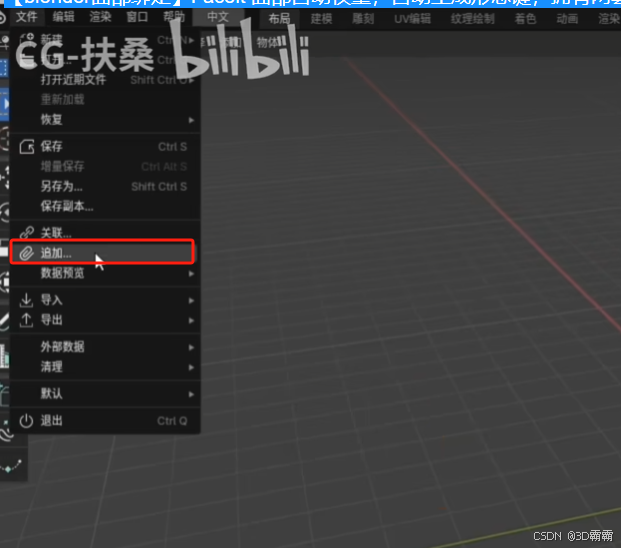Expand the 默认 submenu arrow
The image size is (621, 548).
click(x=191, y=394)
